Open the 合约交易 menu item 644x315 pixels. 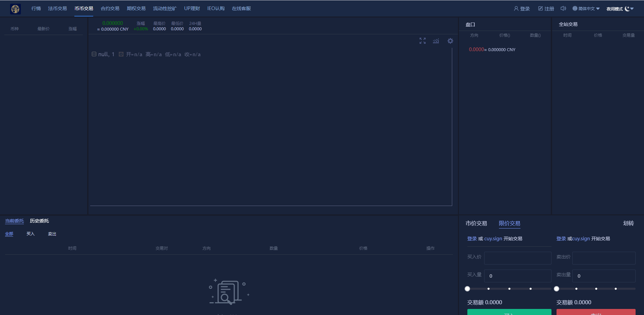pos(110,9)
